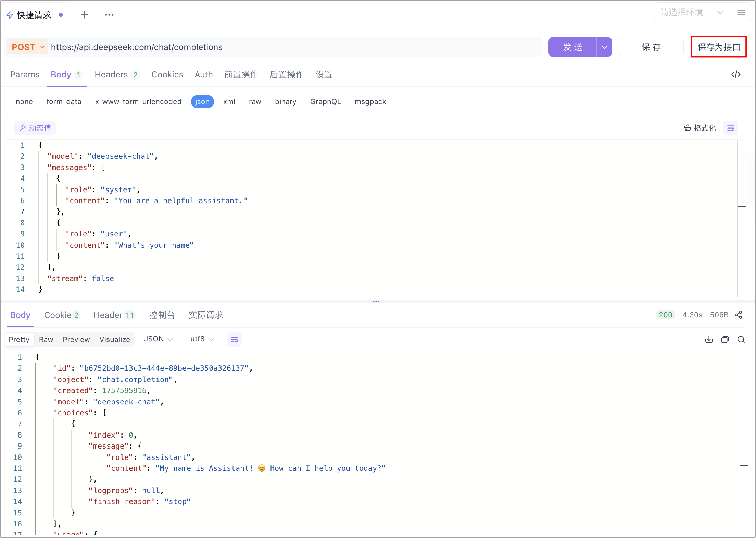Open the environment selection dropdown
The height and width of the screenshot is (538, 756).
point(692,13)
